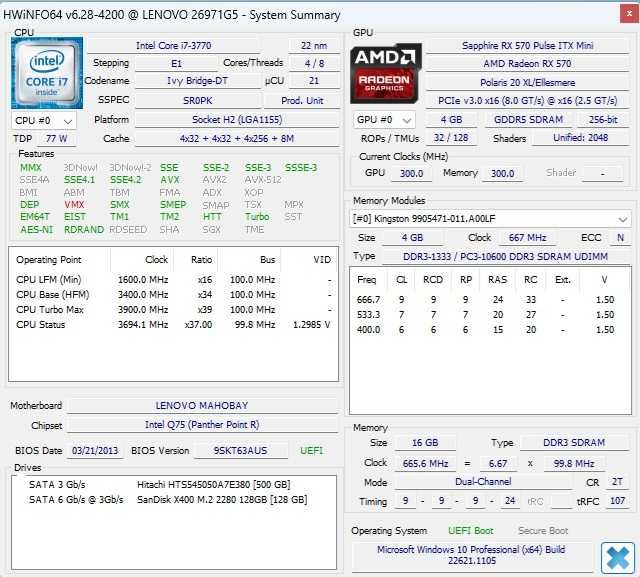Image resolution: width=640 pixels, height=577 pixels.
Task: Click the AES-NI feature flag
Action: (x=36, y=229)
